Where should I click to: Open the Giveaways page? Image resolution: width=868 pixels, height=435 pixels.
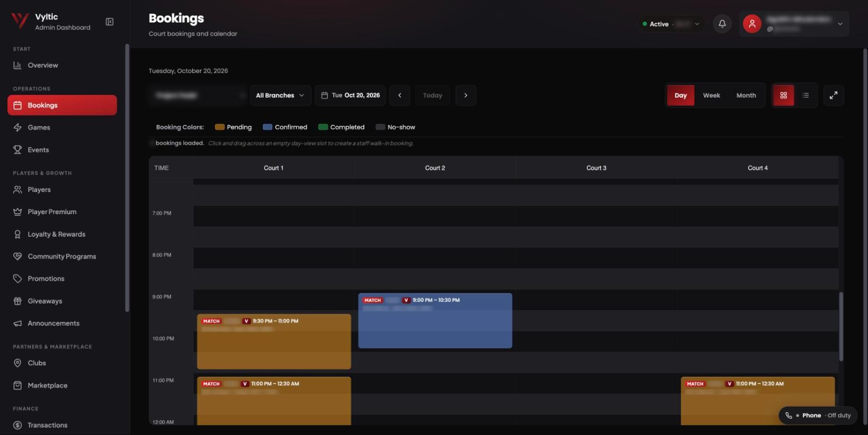point(62,301)
